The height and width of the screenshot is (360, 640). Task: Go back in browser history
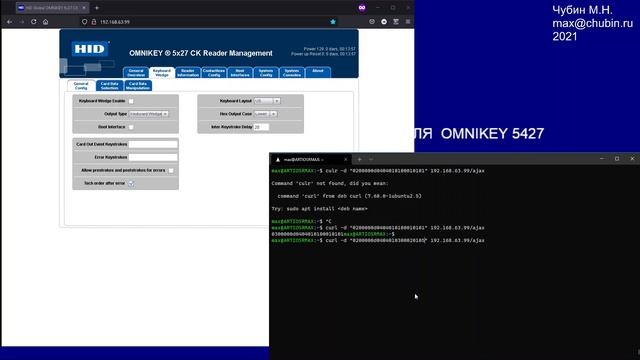click(x=9, y=22)
